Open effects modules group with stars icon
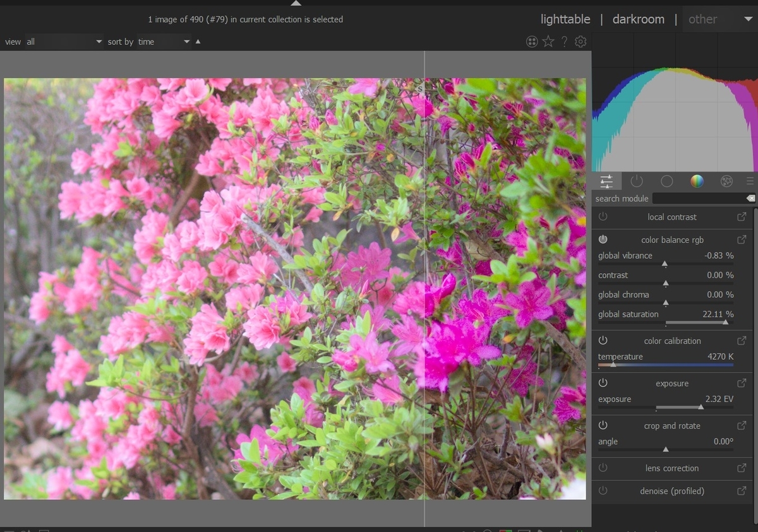 tap(726, 182)
